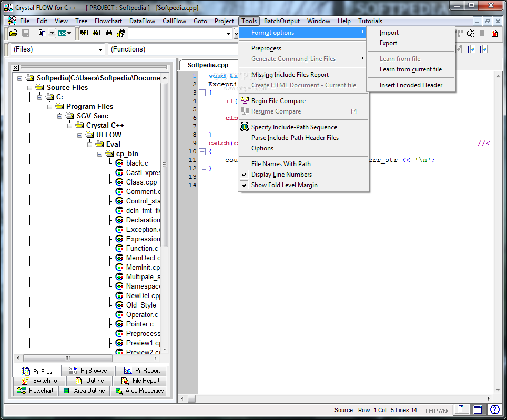Collapse the UFLOW tree node
Screen dimensions: 507x420
coord(79,135)
